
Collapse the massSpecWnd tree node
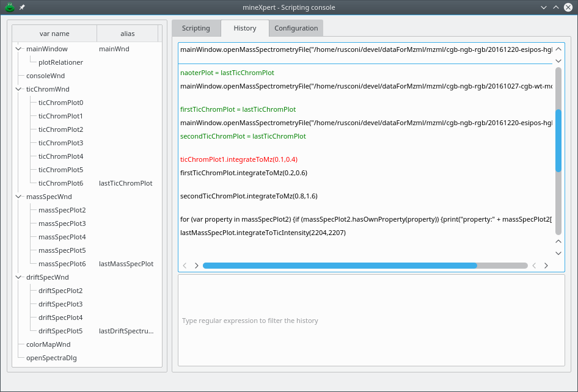[x=18, y=197]
